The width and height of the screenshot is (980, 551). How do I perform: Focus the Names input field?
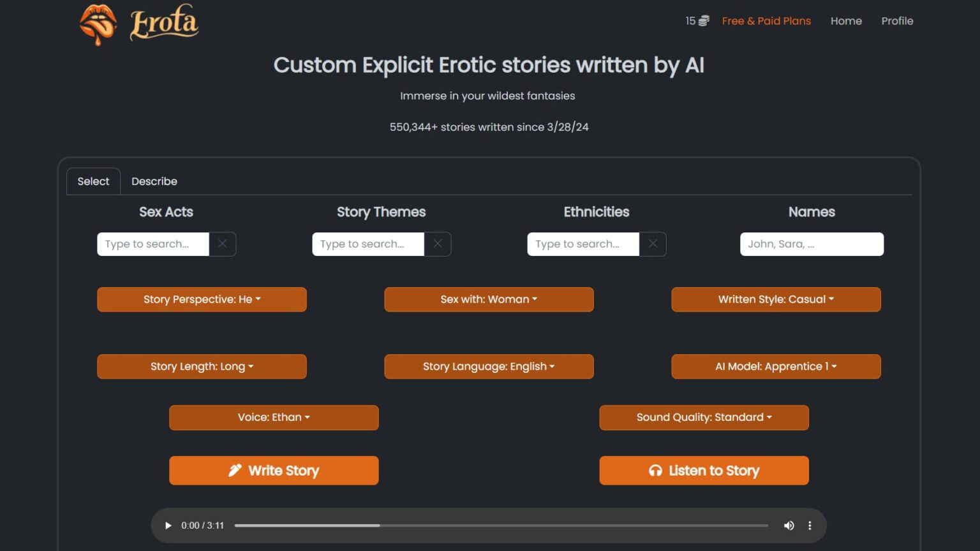812,244
